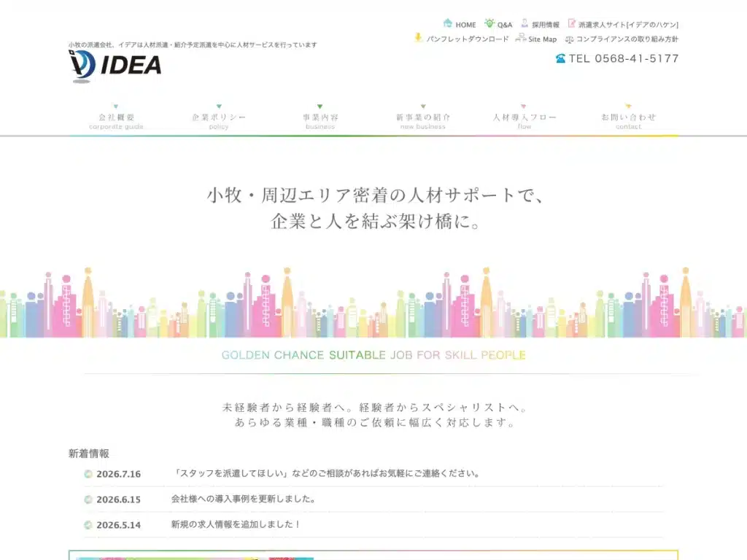
Task: Click the compliance scales icon
Action: tap(569, 39)
